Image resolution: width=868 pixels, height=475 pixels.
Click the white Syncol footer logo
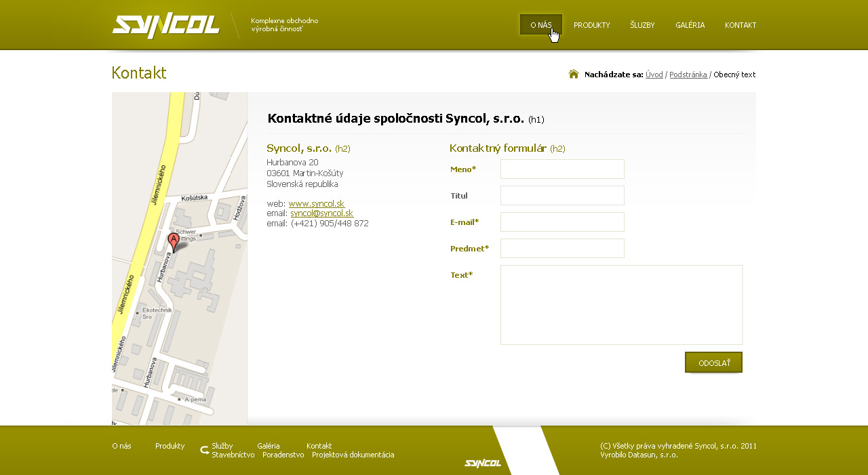pyautogui.click(x=483, y=463)
